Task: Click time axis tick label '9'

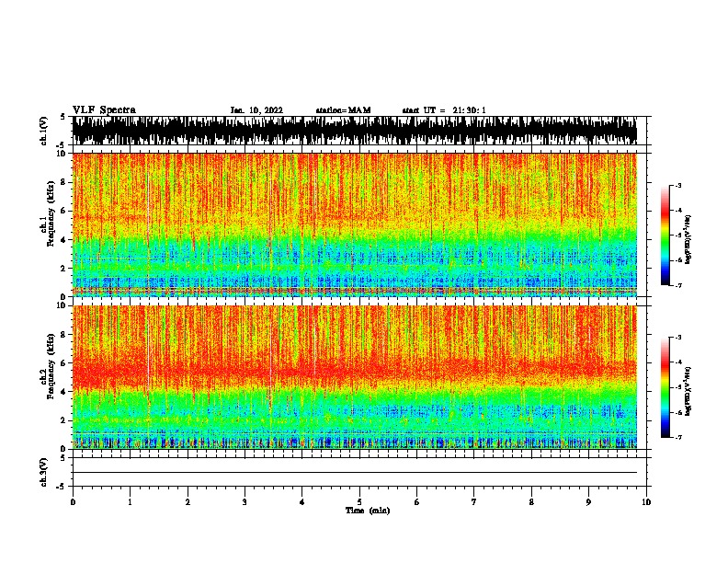Action: click(x=588, y=502)
